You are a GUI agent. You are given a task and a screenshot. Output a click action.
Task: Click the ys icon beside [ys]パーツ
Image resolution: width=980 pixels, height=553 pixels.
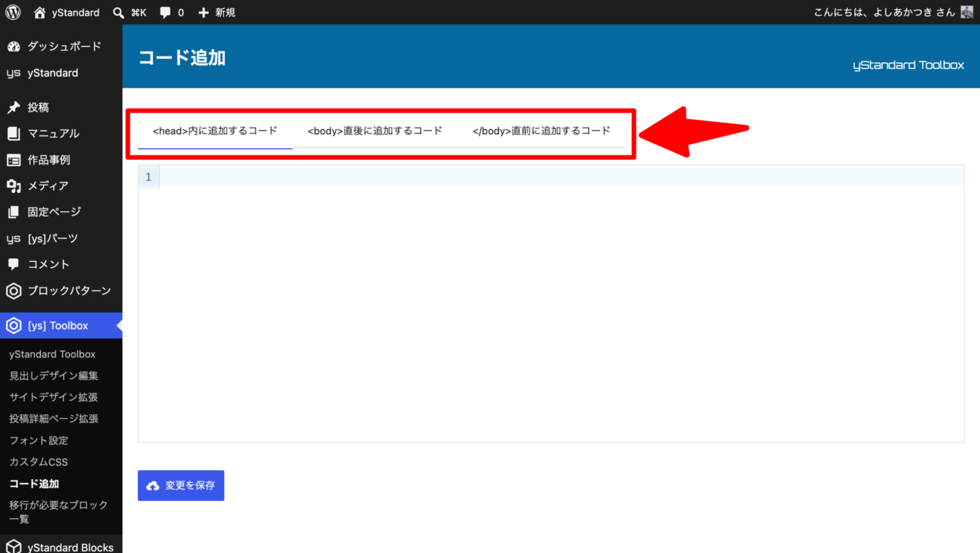point(13,239)
